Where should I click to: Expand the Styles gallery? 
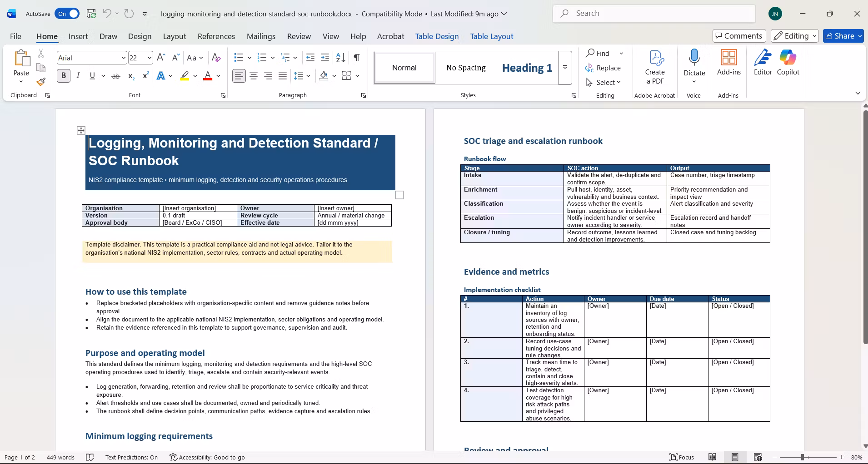click(565, 68)
